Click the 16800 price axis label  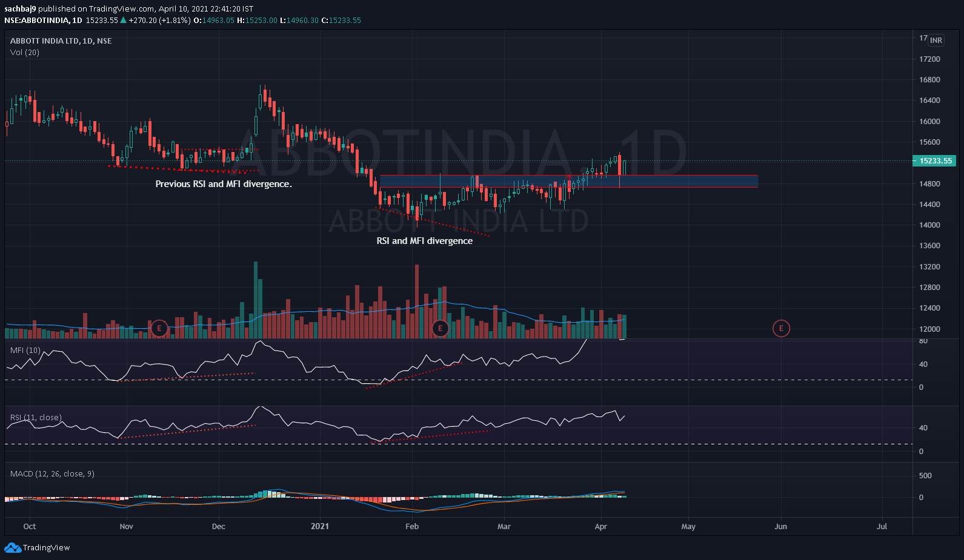tap(929, 79)
